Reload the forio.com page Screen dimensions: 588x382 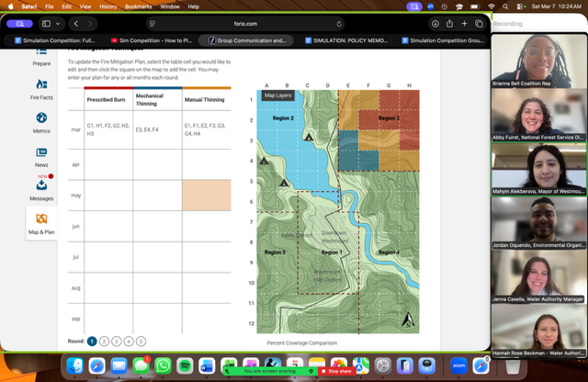click(x=339, y=24)
